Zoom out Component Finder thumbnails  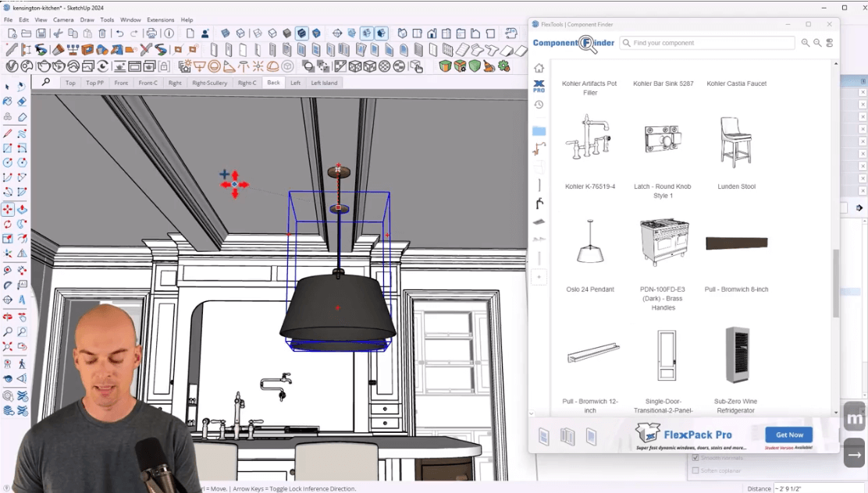(817, 43)
